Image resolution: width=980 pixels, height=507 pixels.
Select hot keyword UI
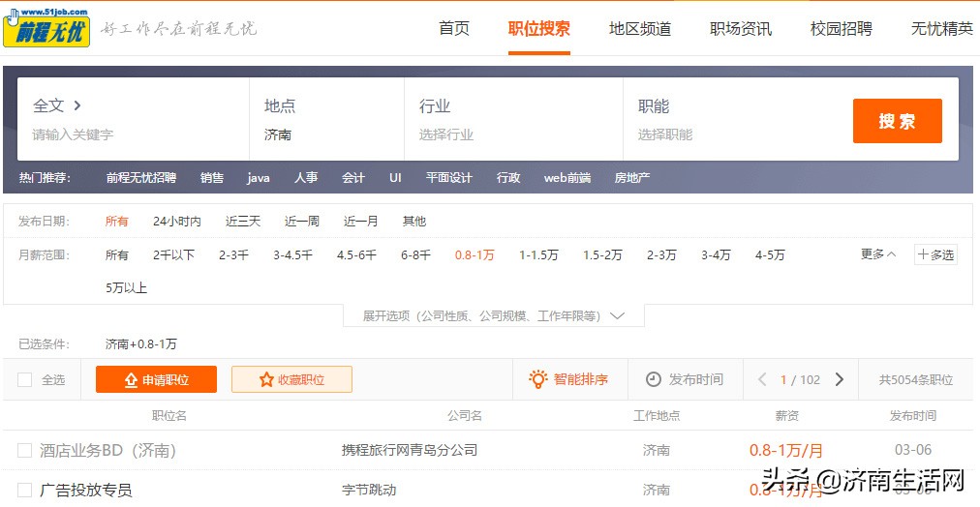(395, 178)
